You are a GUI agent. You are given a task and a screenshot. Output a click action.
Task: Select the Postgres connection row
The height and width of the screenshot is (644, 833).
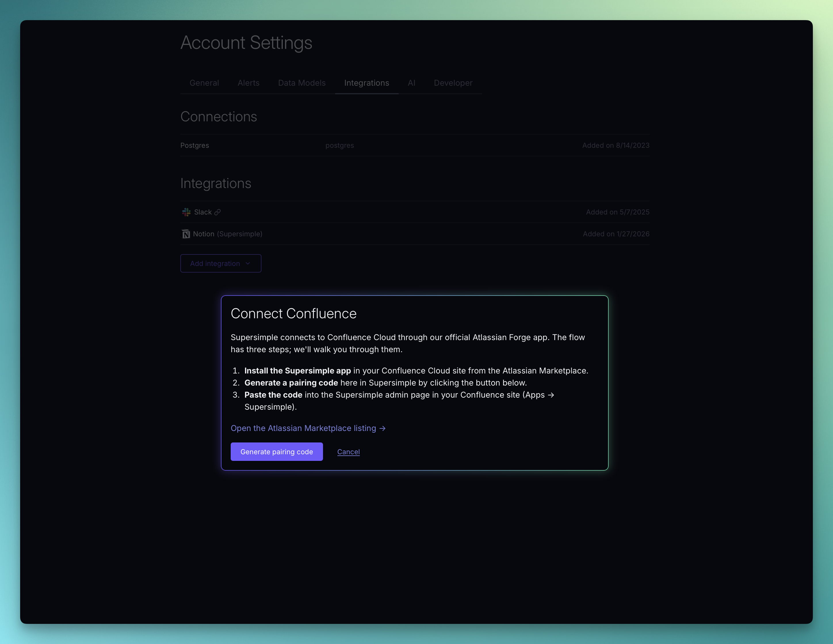(414, 145)
